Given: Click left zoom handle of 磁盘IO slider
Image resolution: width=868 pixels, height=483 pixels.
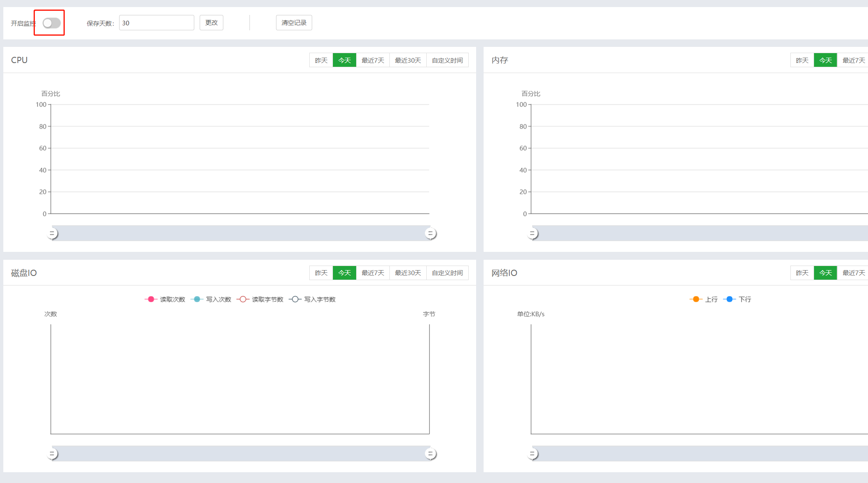Looking at the screenshot, I should click(52, 454).
